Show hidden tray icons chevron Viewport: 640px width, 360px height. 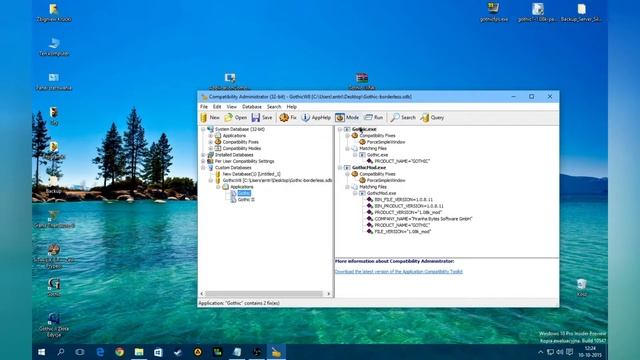coord(540,352)
